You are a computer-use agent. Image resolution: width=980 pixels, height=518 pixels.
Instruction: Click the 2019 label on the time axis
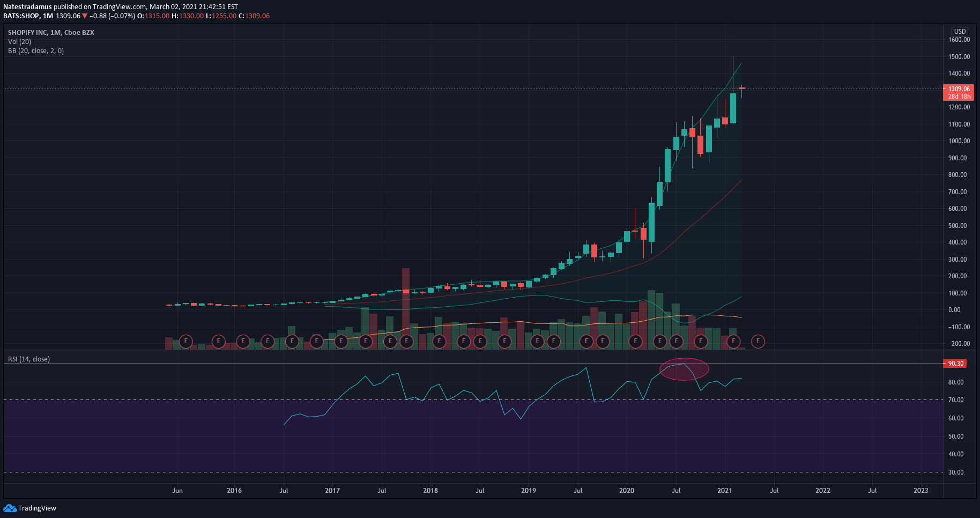529,490
